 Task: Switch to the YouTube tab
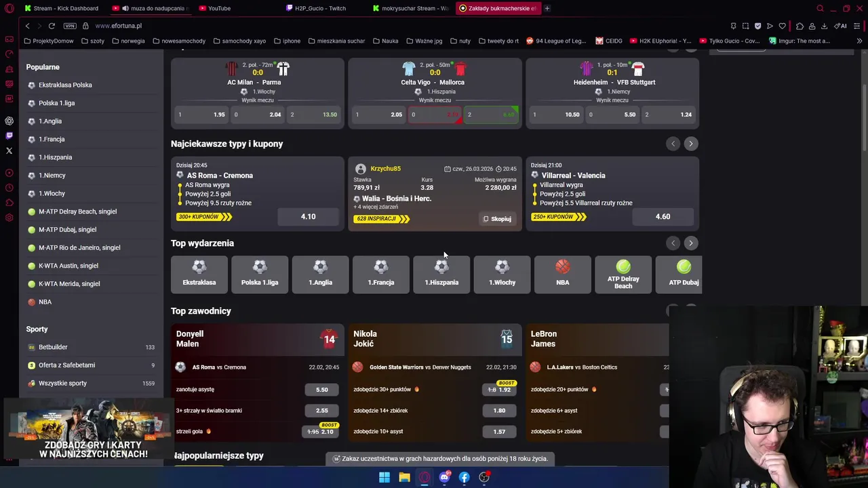click(x=218, y=8)
